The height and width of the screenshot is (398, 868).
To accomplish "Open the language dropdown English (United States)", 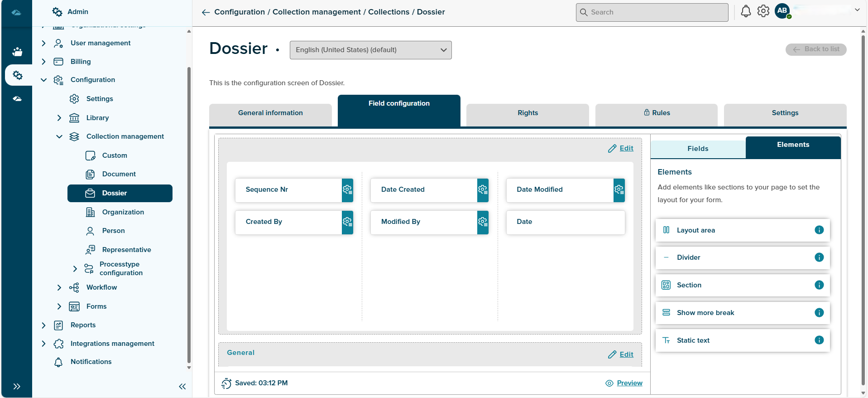I will point(370,50).
